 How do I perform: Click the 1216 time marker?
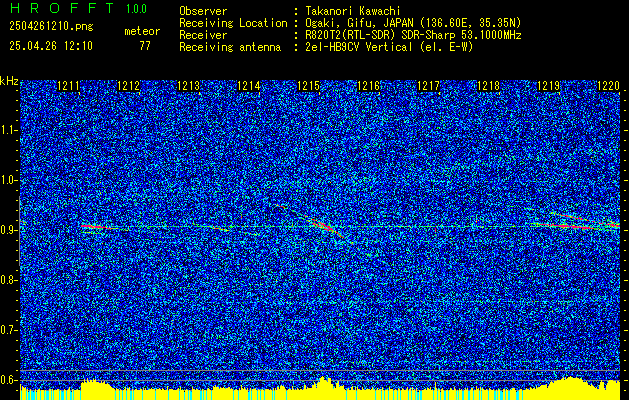tap(369, 86)
